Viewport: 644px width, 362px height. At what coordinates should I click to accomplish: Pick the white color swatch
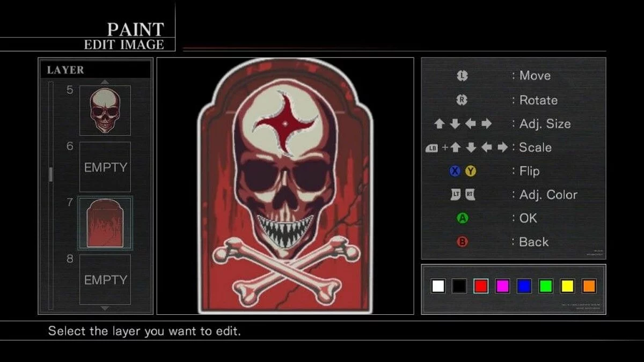click(438, 286)
